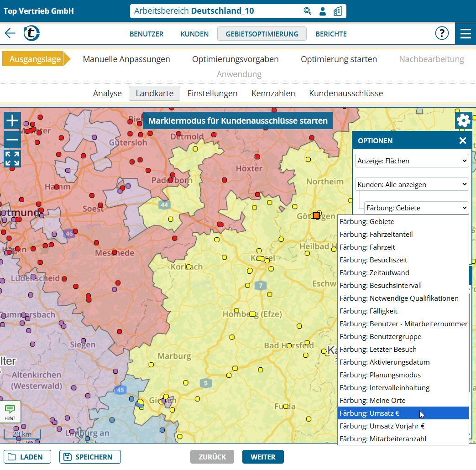Open the help question mark icon
Viewport: 476px width, 470px height.
click(441, 33)
